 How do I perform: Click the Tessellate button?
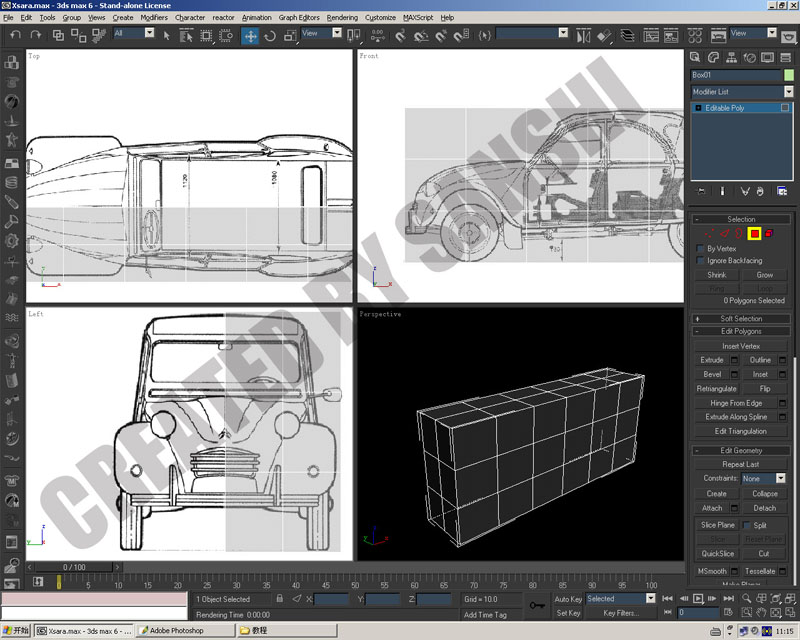[760, 571]
